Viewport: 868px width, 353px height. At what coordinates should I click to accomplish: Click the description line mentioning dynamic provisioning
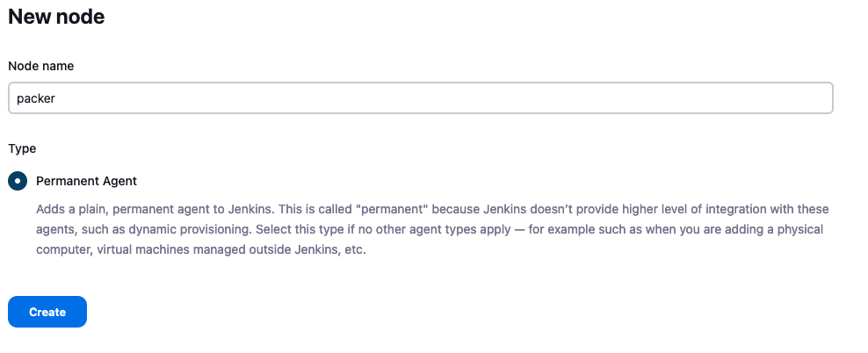coord(430,229)
